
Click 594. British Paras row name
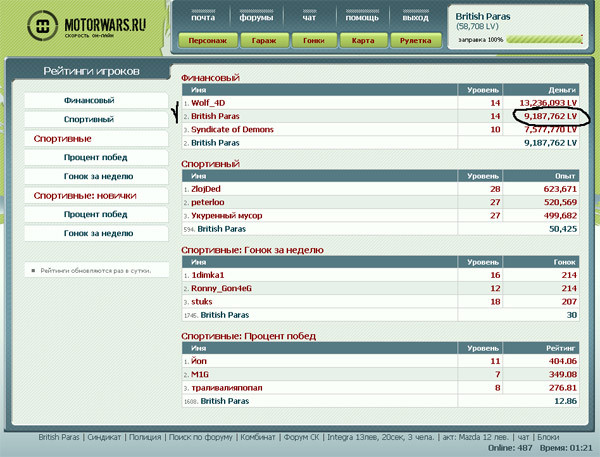(x=222, y=229)
